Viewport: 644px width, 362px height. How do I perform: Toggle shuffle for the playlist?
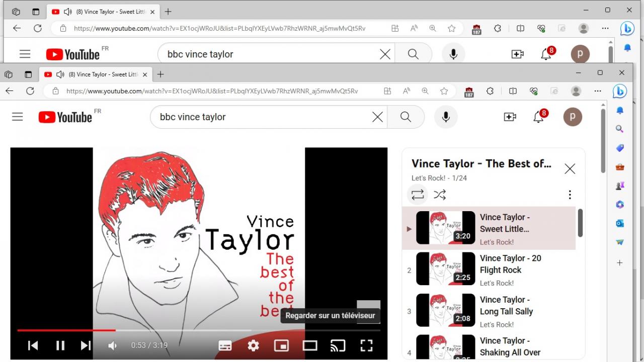point(440,195)
